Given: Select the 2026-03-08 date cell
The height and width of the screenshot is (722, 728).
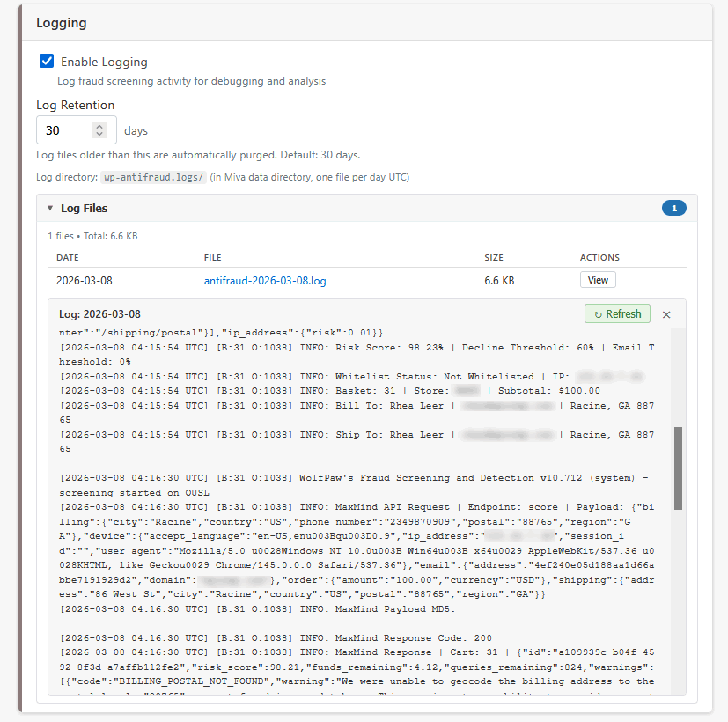Looking at the screenshot, I should 85,281.
